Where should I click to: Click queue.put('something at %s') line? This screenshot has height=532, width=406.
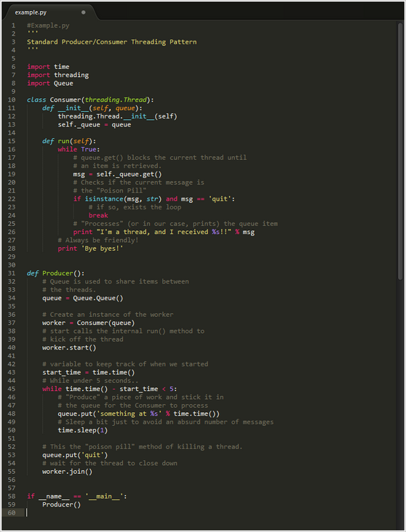click(139, 414)
